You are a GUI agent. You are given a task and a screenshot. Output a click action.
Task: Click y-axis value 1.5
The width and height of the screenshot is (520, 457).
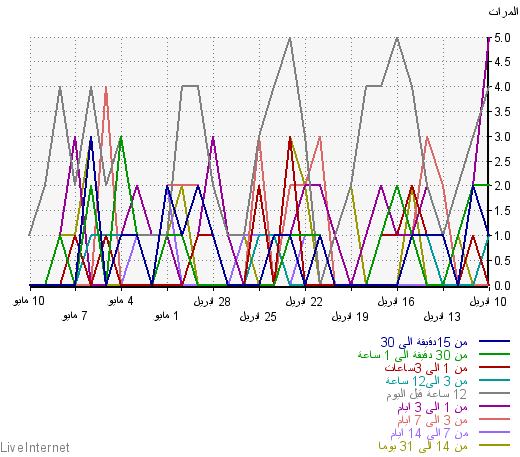point(502,211)
